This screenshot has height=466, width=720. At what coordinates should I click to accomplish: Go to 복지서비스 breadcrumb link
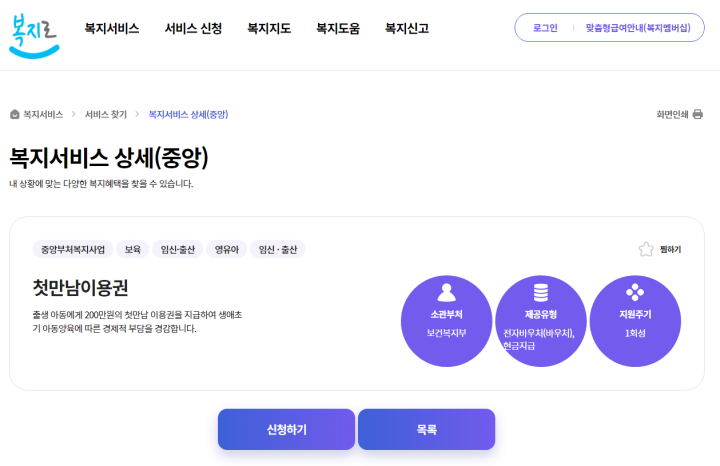tap(43, 114)
